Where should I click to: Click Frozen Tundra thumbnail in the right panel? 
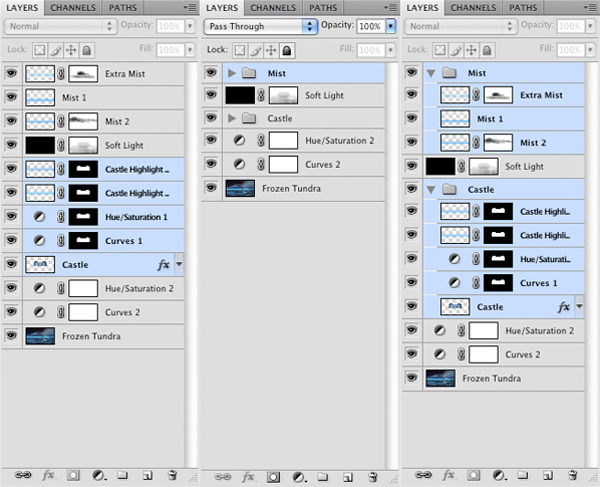coord(440,378)
